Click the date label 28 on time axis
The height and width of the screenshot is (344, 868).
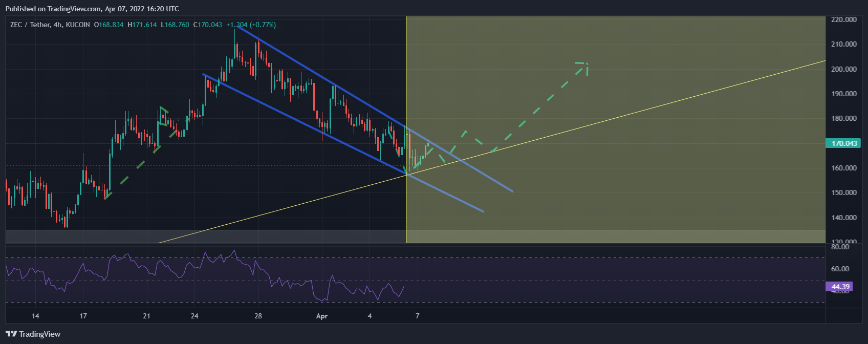258,316
